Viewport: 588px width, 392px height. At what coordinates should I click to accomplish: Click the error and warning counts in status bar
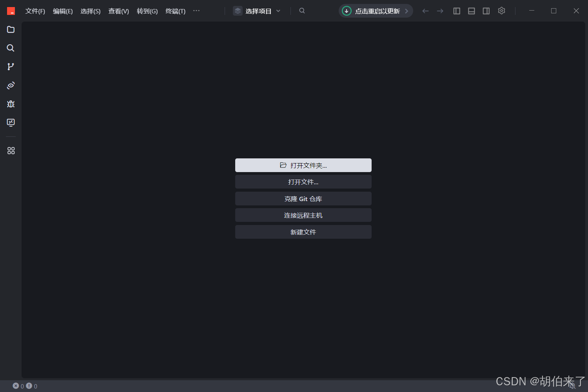pos(24,386)
